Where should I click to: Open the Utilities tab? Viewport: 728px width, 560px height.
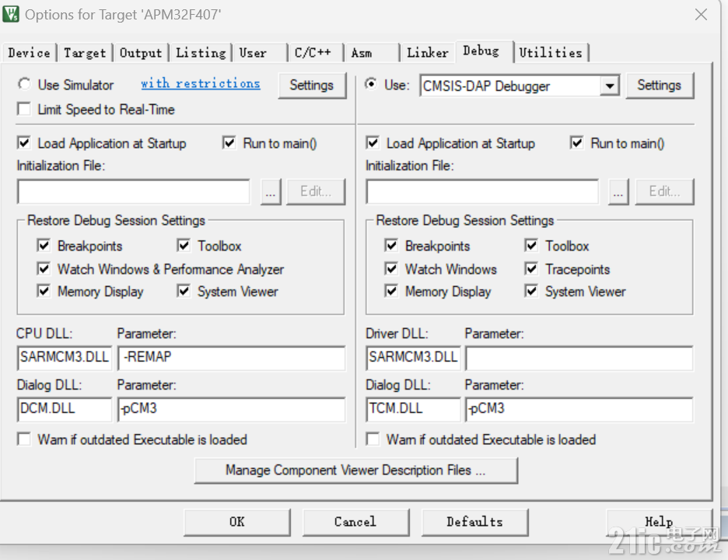(550, 52)
